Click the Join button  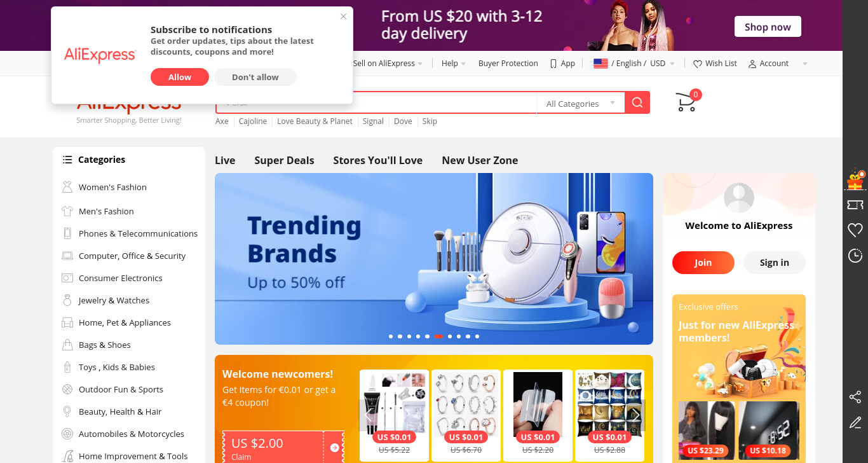(703, 263)
